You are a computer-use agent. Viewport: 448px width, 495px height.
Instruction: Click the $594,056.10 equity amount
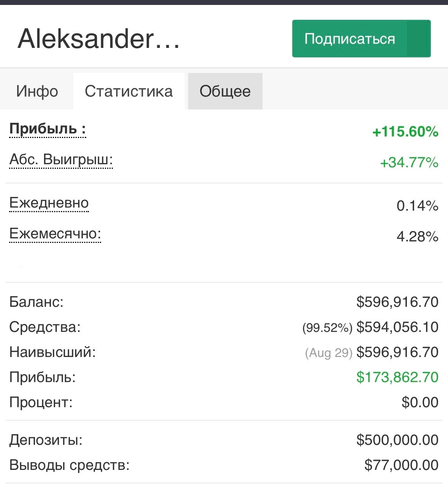click(x=397, y=327)
